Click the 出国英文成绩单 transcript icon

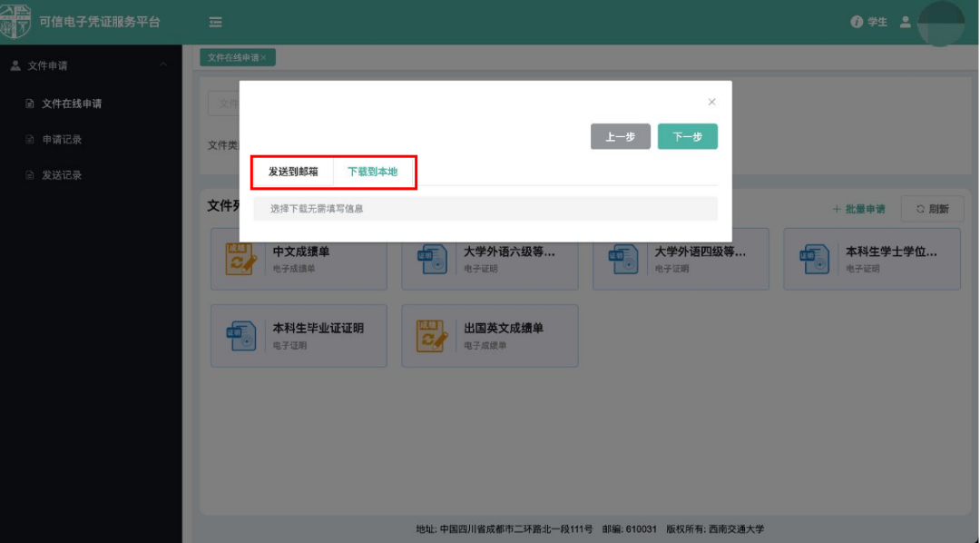tap(433, 335)
